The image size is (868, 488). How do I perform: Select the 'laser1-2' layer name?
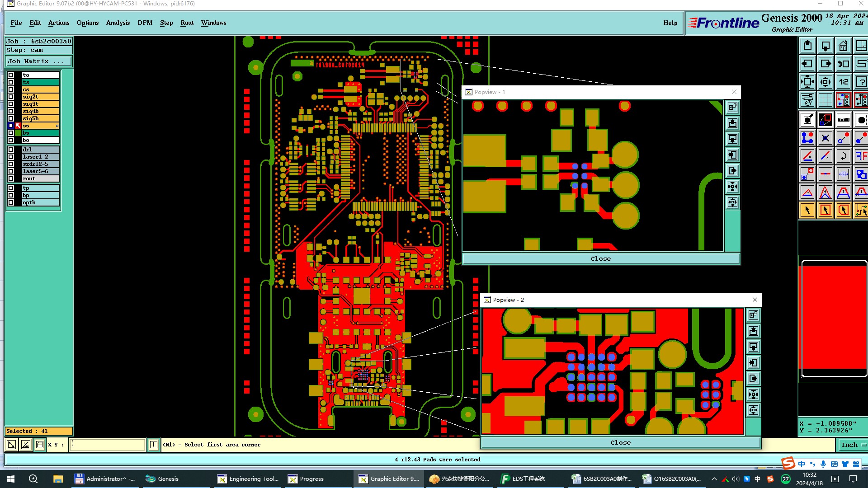tap(40, 157)
